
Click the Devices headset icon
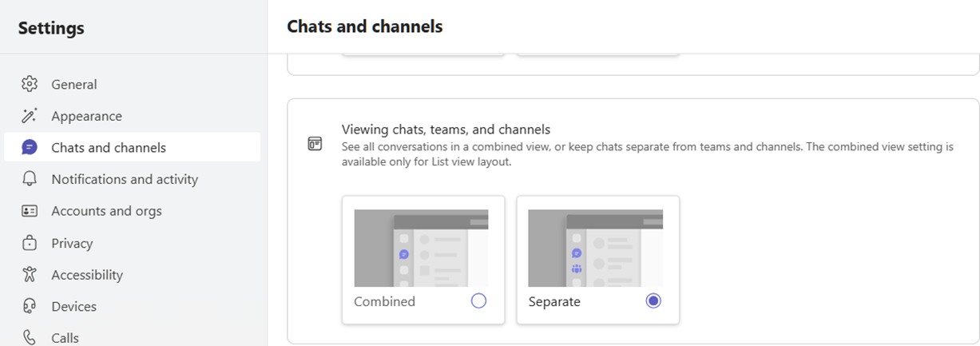[30, 306]
